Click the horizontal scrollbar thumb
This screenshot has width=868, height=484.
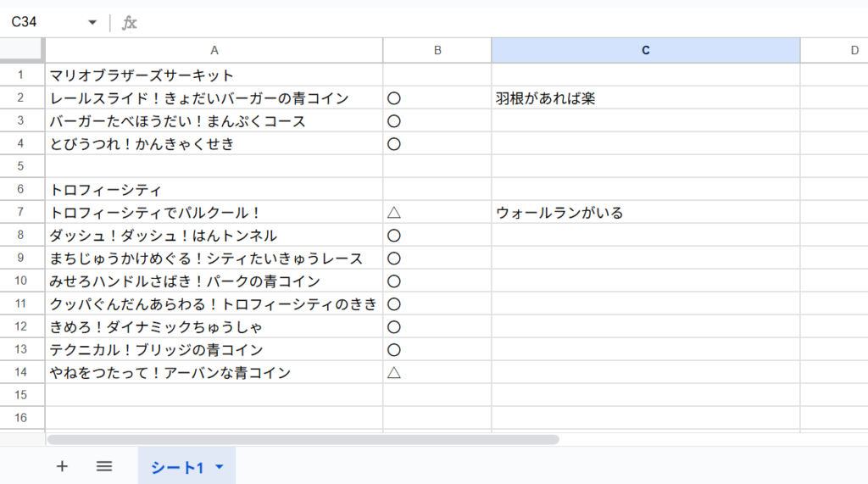point(303,439)
